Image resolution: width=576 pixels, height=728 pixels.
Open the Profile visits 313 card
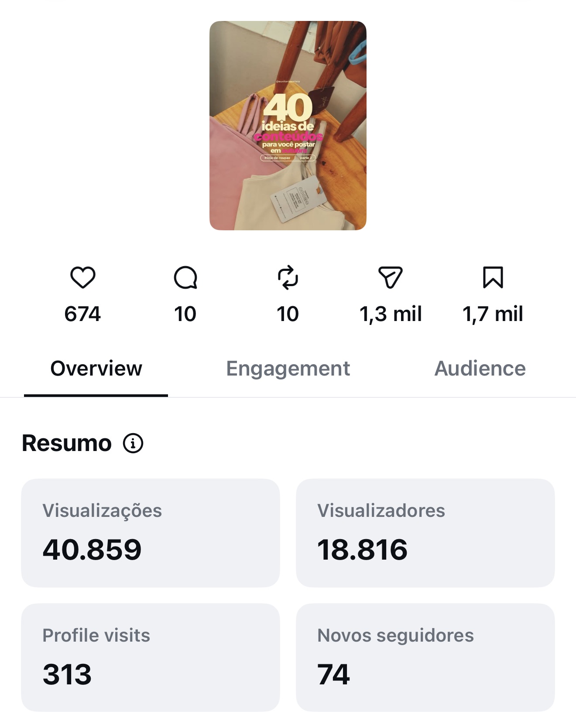[x=151, y=658]
